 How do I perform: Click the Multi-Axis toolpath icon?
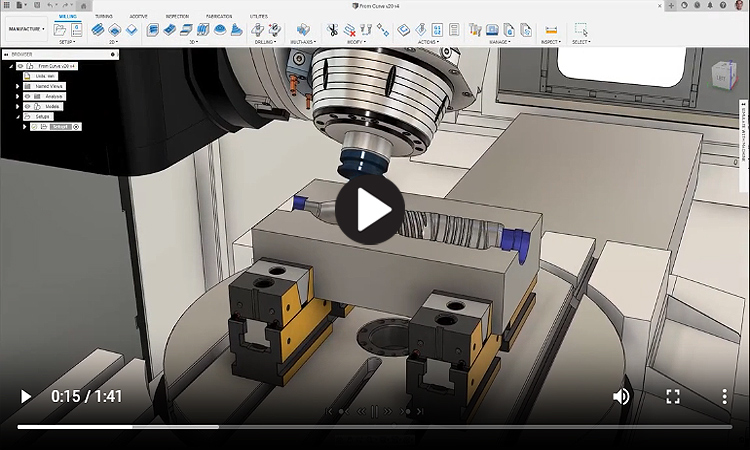tap(303, 30)
